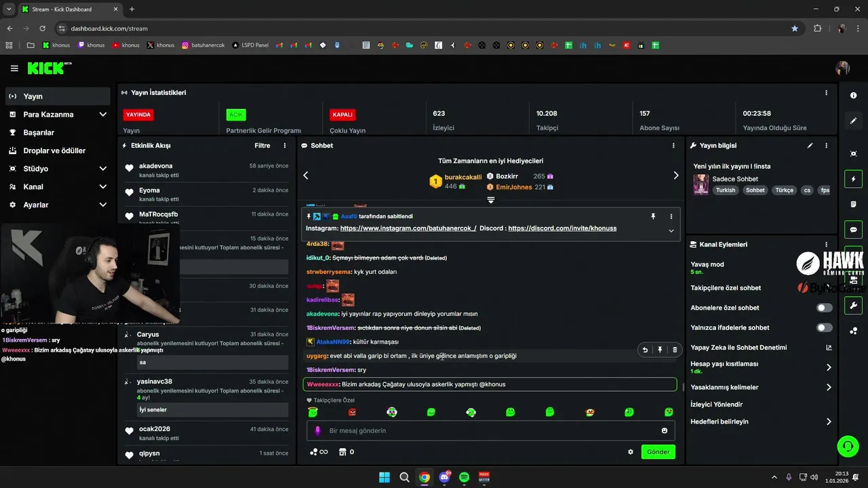Show next leaderboard with right arrow
The width and height of the screenshot is (868, 488).
(675, 176)
